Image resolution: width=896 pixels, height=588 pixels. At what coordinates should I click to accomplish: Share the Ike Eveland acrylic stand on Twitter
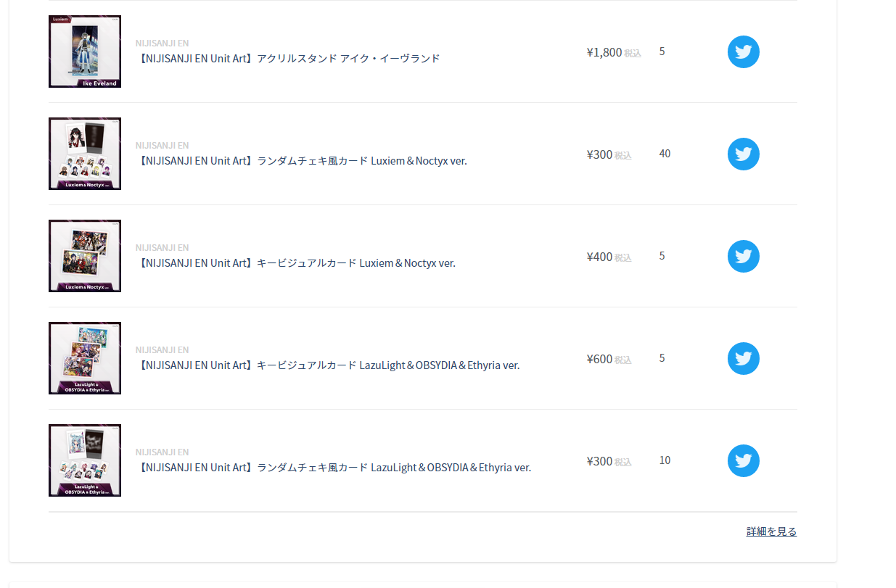(743, 51)
